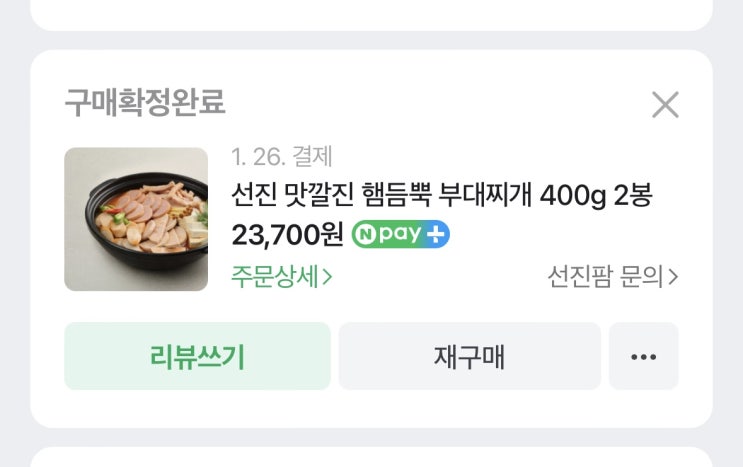Click the 재구매 repurchase button
The image size is (743, 467).
click(x=470, y=356)
